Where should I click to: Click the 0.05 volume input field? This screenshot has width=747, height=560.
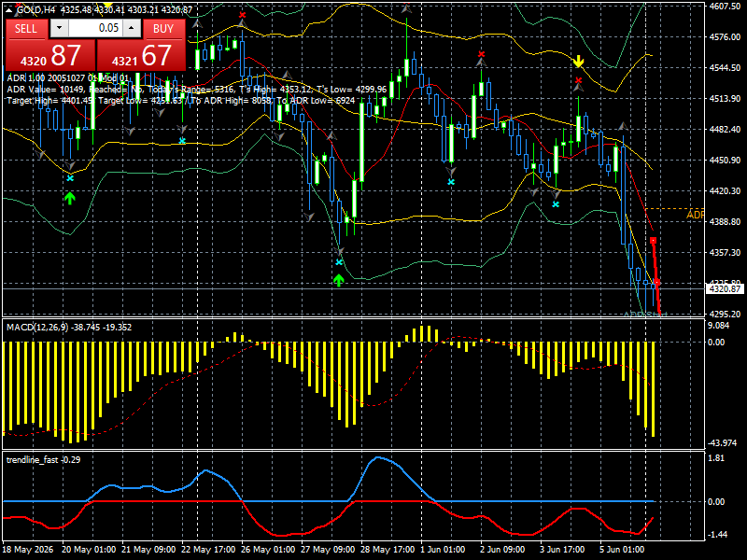tap(95, 28)
